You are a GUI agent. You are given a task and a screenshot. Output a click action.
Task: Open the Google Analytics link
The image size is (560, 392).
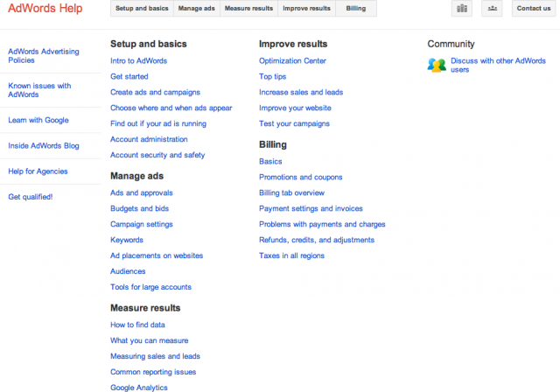[x=139, y=388]
